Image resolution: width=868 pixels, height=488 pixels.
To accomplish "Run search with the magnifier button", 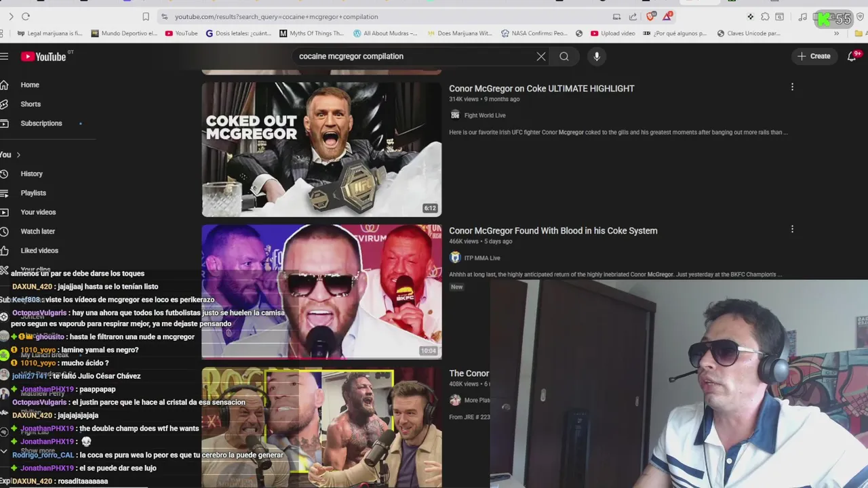I will [564, 56].
